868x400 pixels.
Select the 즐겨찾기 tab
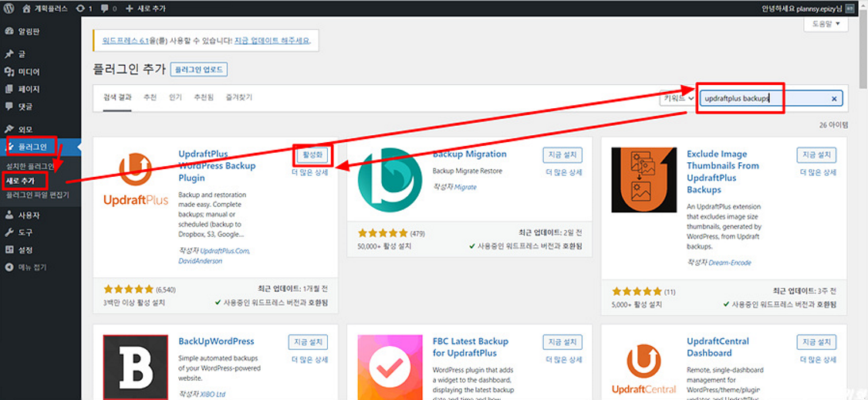pyautogui.click(x=239, y=97)
